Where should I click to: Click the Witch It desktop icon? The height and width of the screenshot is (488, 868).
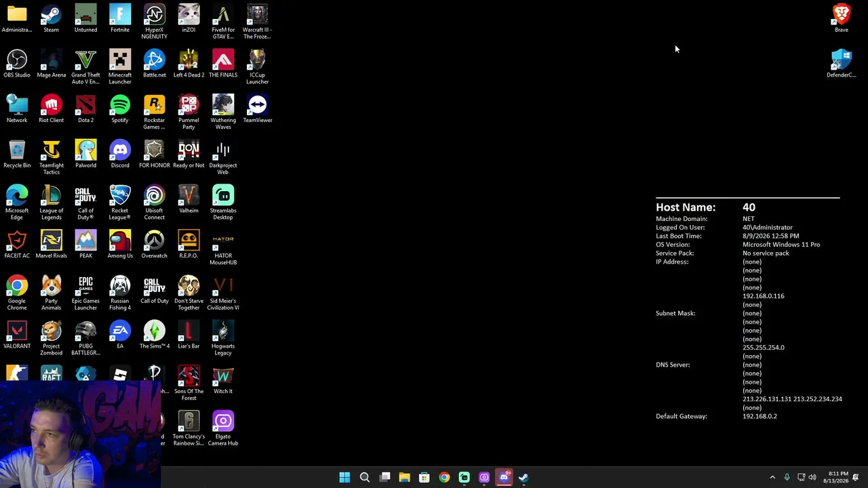[x=223, y=380]
